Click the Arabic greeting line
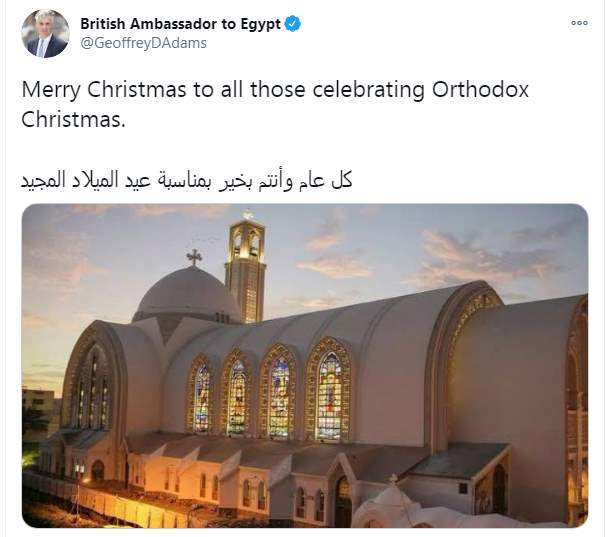 tap(187, 181)
